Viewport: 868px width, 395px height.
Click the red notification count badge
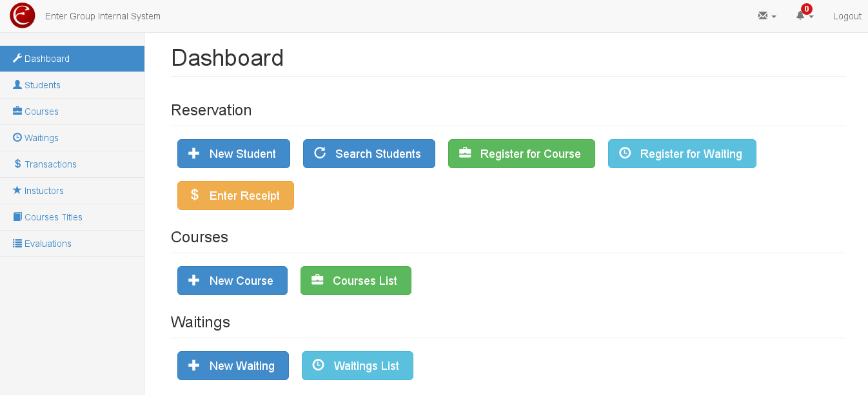pos(806,9)
